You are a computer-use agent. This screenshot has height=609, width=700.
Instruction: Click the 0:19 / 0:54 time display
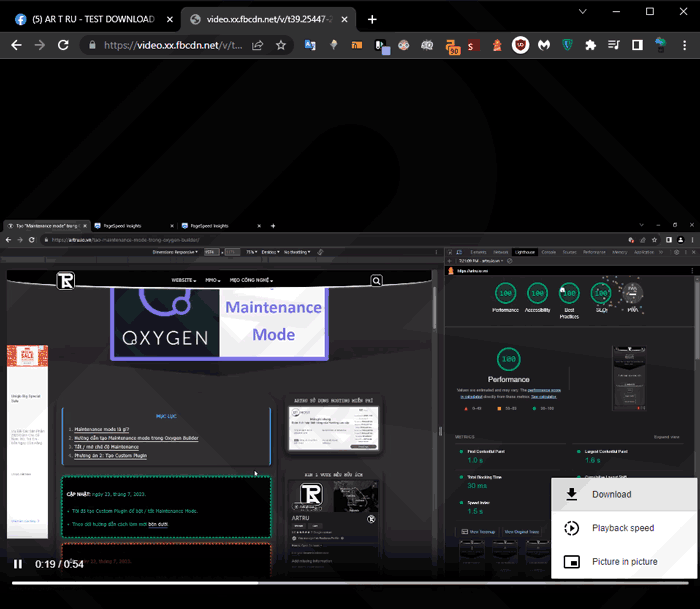pyautogui.click(x=59, y=564)
